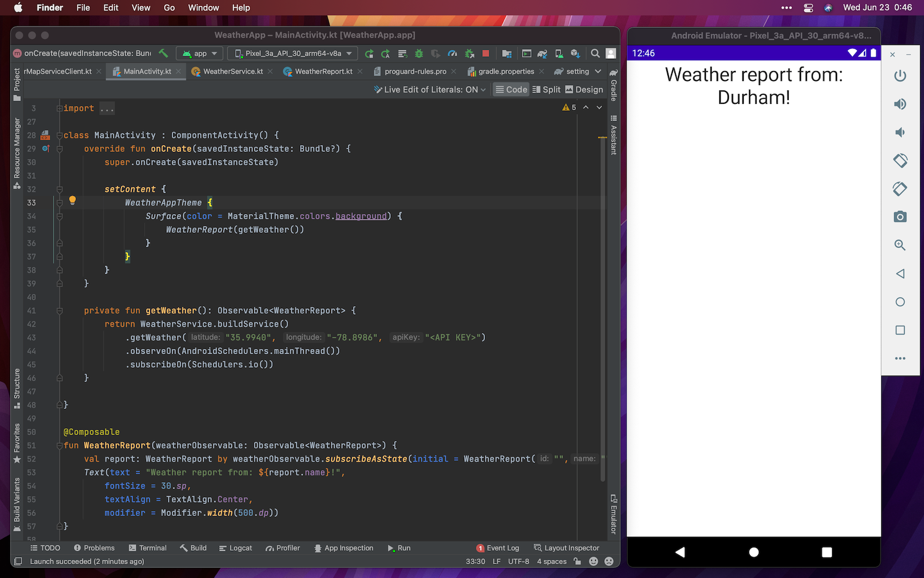Tap the Android home button on the phone screen
The height and width of the screenshot is (578, 924).
[x=754, y=552]
